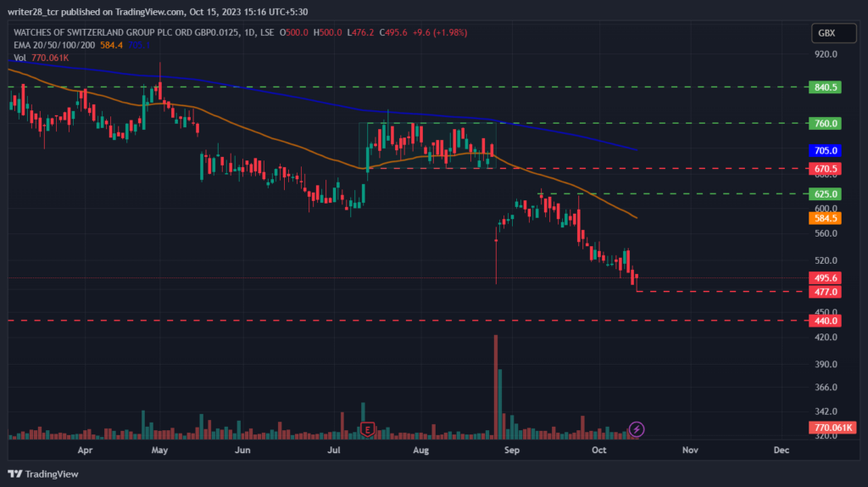The image size is (868, 487).
Task: Click the EMA 20/50/100/200 indicator legend
Action: coord(54,46)
